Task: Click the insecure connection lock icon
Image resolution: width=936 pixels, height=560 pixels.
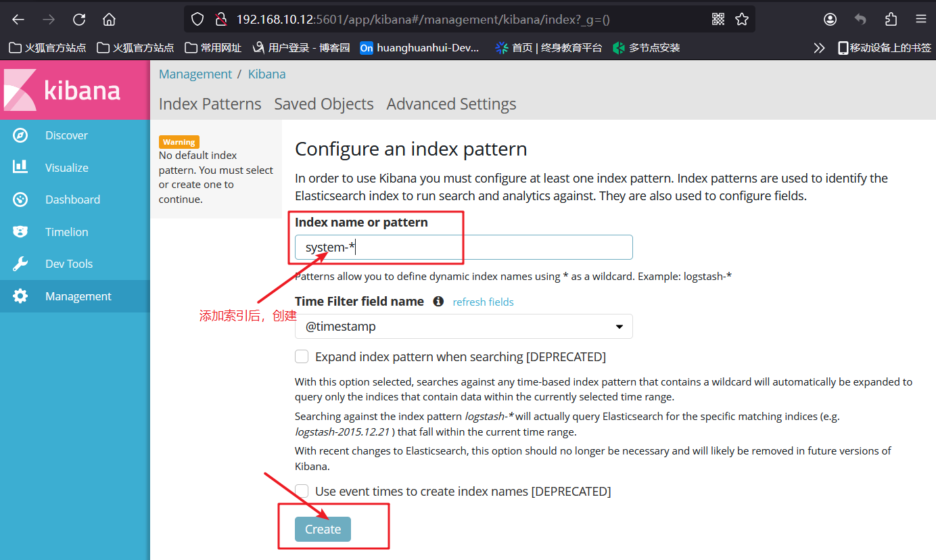Action: tap(220, 20)
